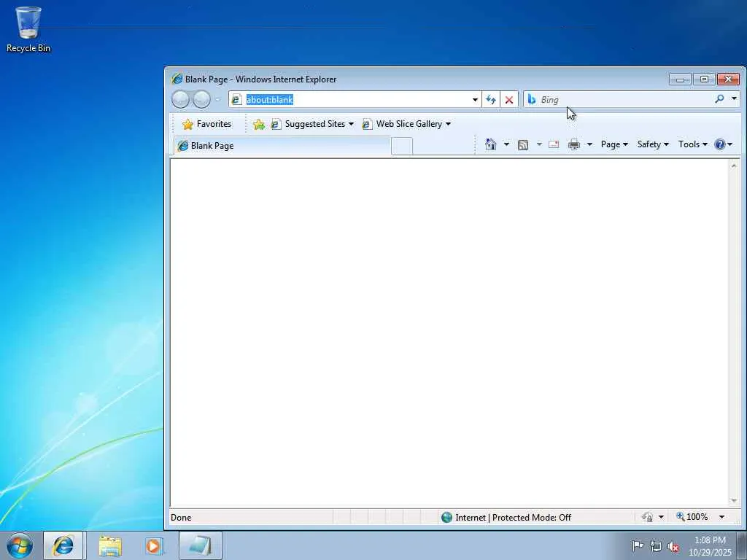Image resolution: width=747 pixels, height=560 pixels.
Task: Open the Web Slice Gallery link
Action: point(406,124)
